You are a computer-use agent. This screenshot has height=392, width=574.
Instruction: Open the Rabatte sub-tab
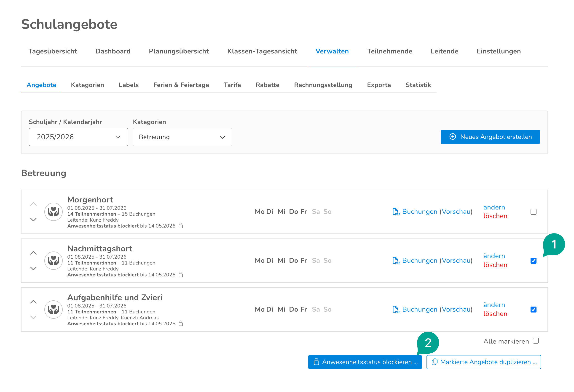pyautogui.click(x=268, y=85)
